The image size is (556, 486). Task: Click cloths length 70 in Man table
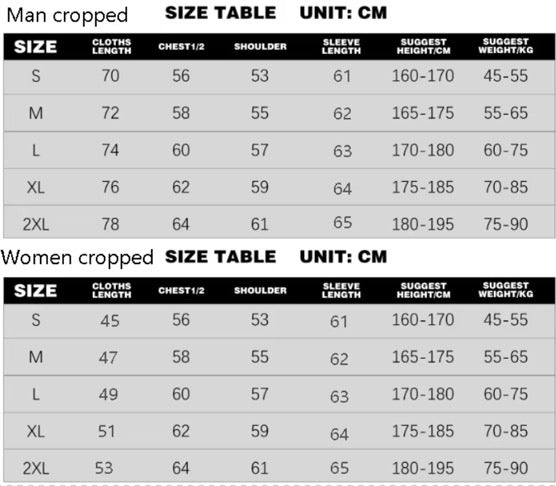(110, 76)
